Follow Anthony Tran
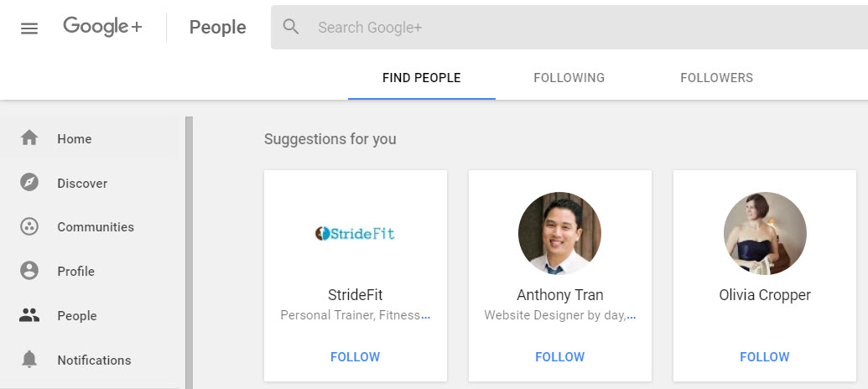 click(559, 357)
